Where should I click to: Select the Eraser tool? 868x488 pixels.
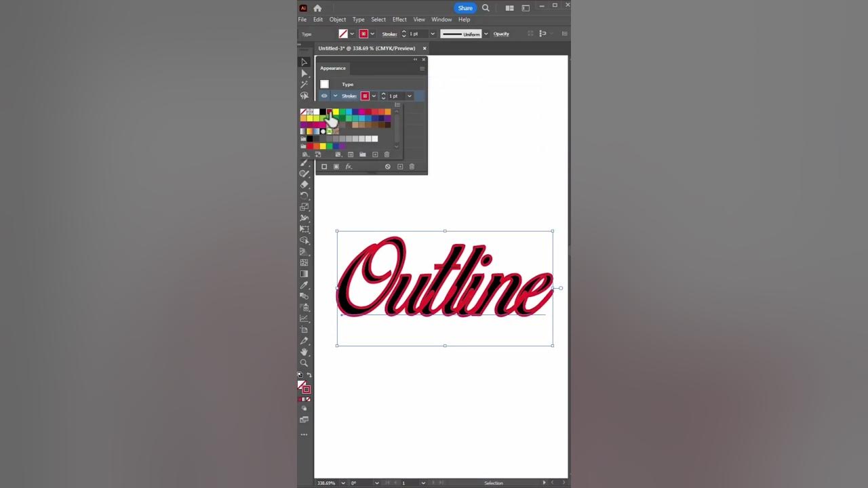point(304,184)
